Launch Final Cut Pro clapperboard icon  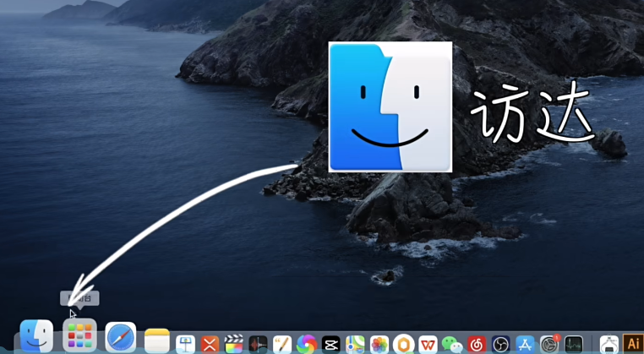[x=234, y=344]
